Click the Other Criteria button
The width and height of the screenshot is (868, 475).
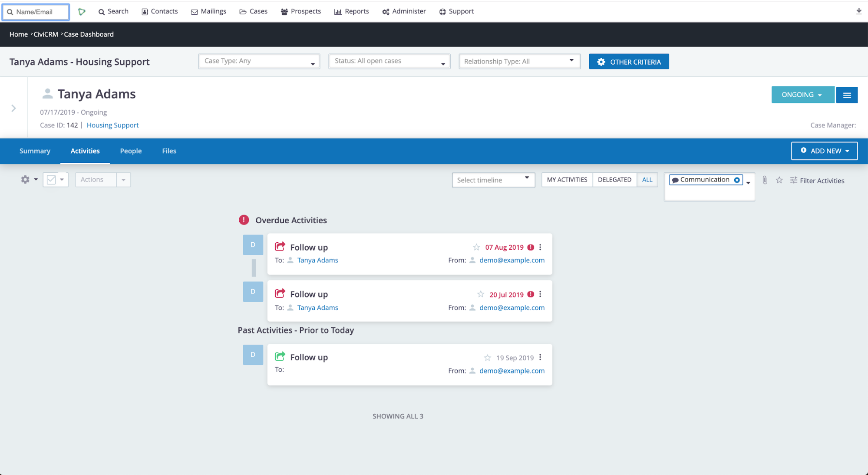click(x=629, y=62)
